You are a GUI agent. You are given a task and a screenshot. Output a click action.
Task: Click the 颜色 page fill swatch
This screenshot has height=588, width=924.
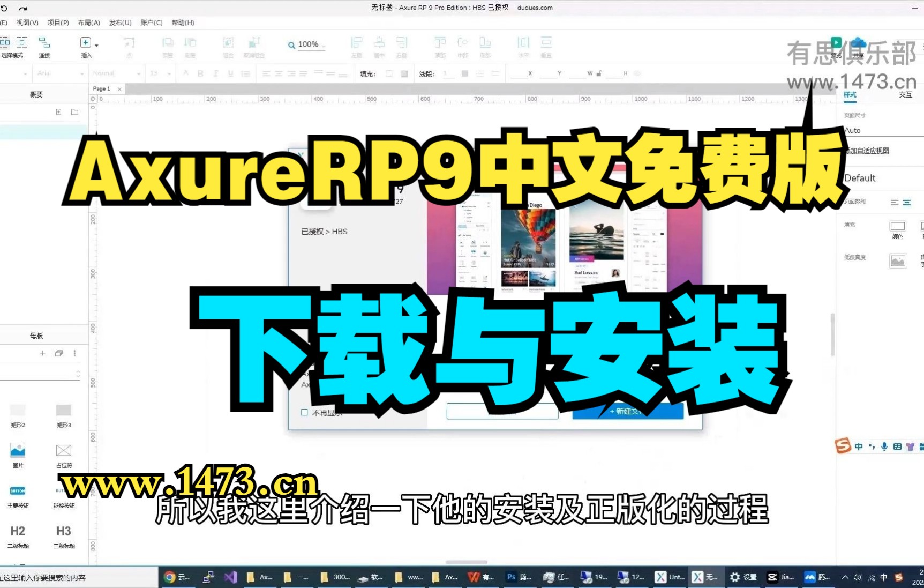[x=898, y=226]
